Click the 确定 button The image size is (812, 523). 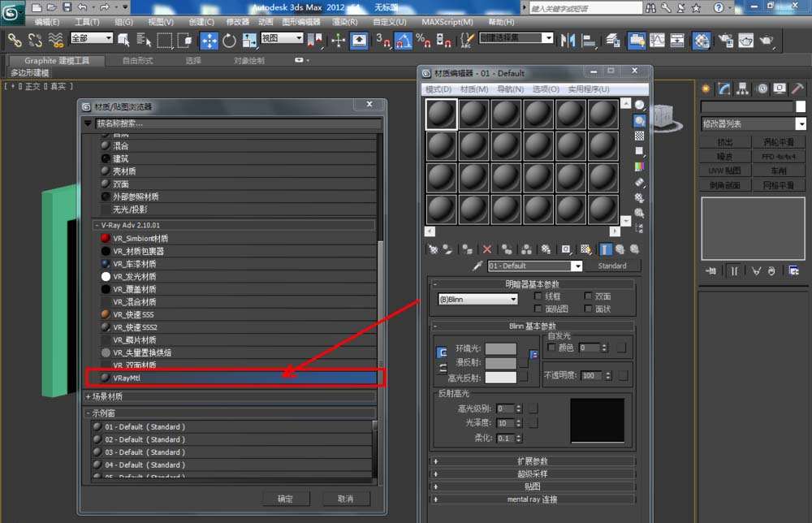tap(285, 499)
